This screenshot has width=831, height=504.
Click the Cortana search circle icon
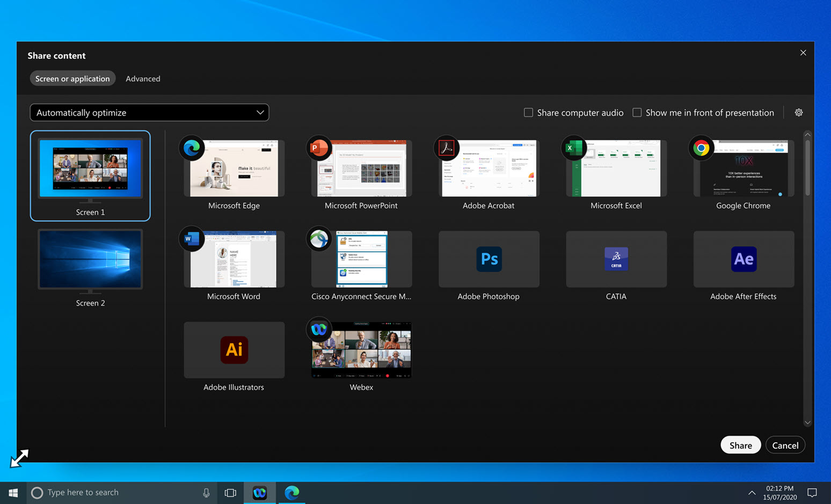(x=37, y=493)
